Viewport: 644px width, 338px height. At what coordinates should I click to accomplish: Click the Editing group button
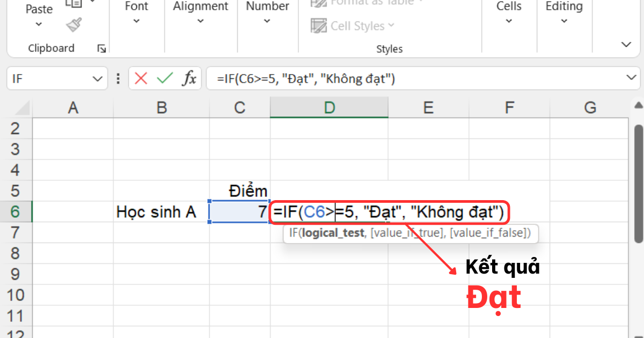click(x=563, y=13)
